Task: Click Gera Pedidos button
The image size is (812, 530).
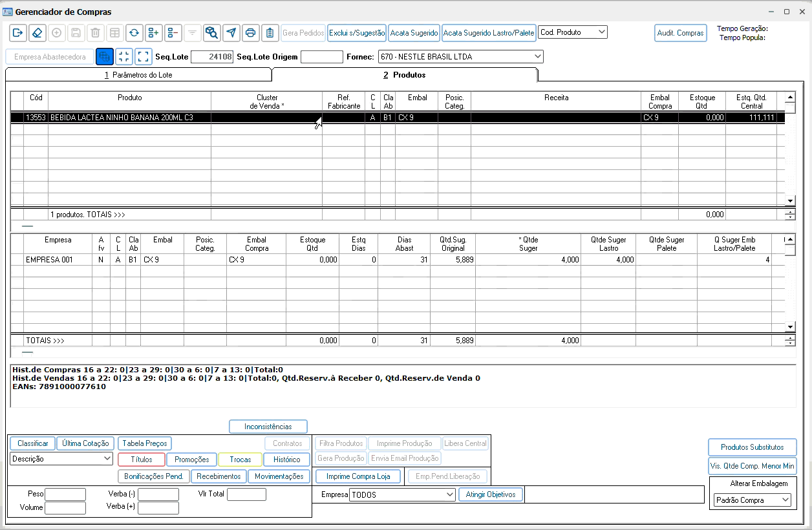Action: 303,32
